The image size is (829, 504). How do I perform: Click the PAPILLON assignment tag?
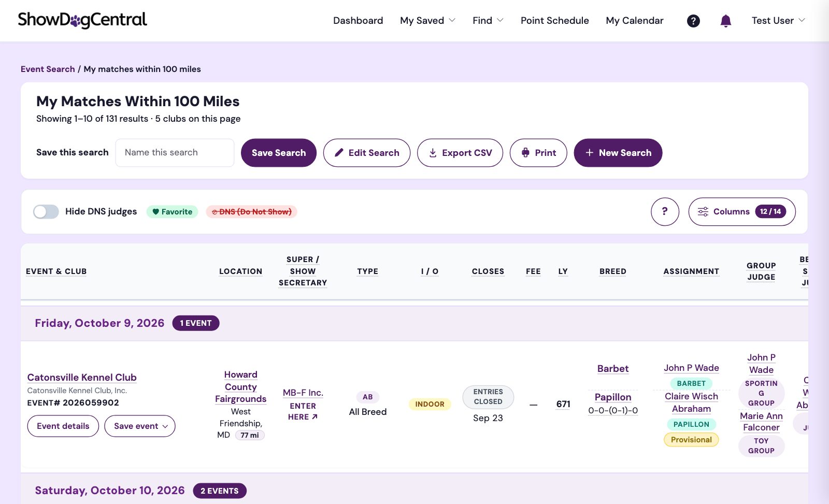pos(691,424)
